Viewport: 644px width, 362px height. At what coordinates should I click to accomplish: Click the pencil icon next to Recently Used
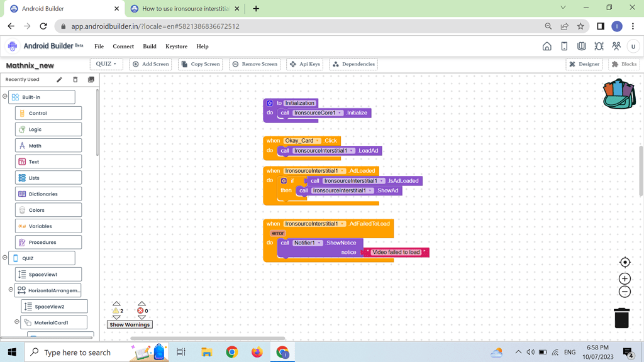(x=59, y=80)
